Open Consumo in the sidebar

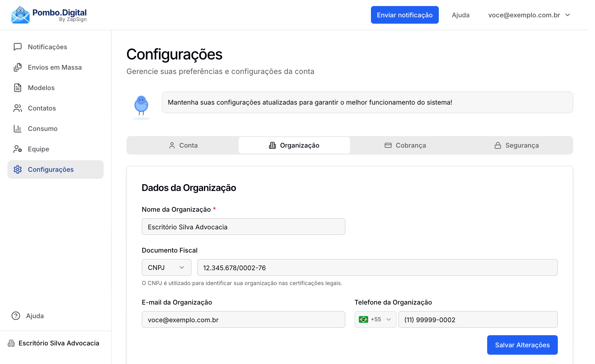pos(55,128)
